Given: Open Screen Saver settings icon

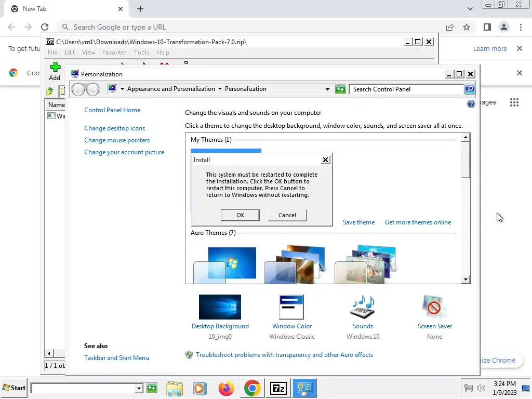Looking at the screenshot, I should [434, 307].
